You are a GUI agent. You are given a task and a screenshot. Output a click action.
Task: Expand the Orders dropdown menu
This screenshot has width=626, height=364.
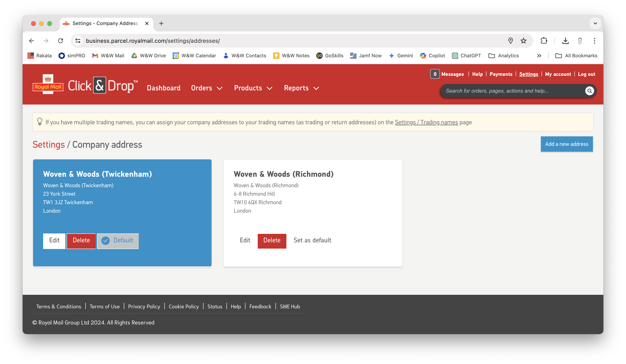click(207, 88)
